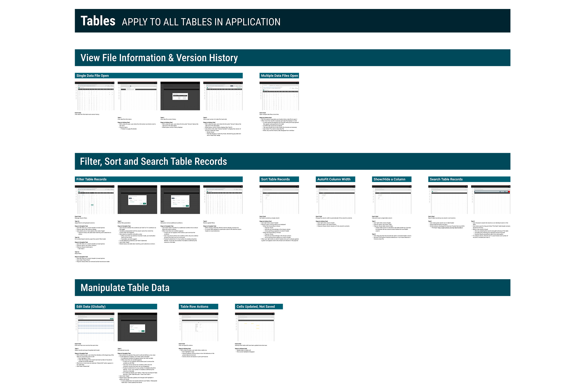Click the red close icon in search bar mockup
The width and height of the screenshot is (588, 392).
(x=509, y=192)
